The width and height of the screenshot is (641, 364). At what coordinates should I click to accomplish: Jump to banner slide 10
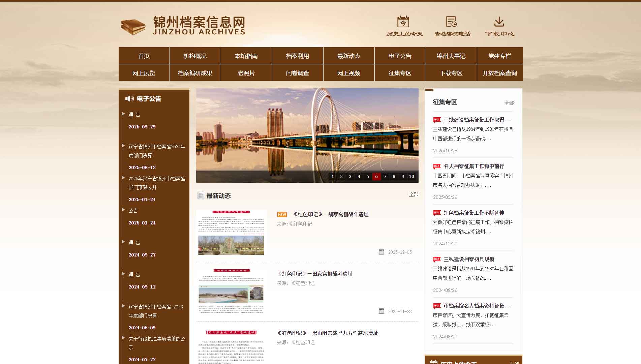click(x=411, y=176)
